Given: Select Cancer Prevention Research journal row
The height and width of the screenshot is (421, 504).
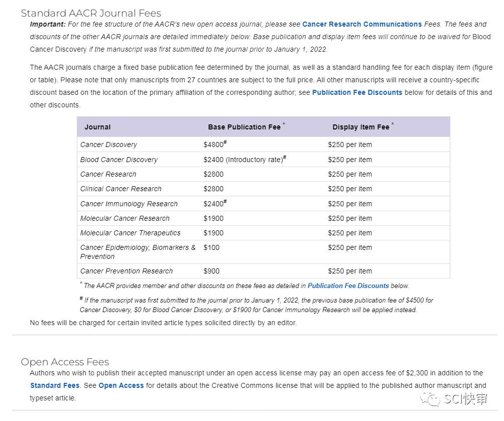Looking at the screenshot, I should [x=127, y=271].
